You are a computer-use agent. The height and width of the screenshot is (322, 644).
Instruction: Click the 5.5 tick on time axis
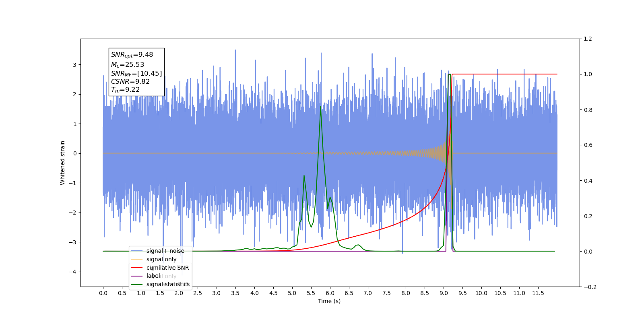coord(311,293)
